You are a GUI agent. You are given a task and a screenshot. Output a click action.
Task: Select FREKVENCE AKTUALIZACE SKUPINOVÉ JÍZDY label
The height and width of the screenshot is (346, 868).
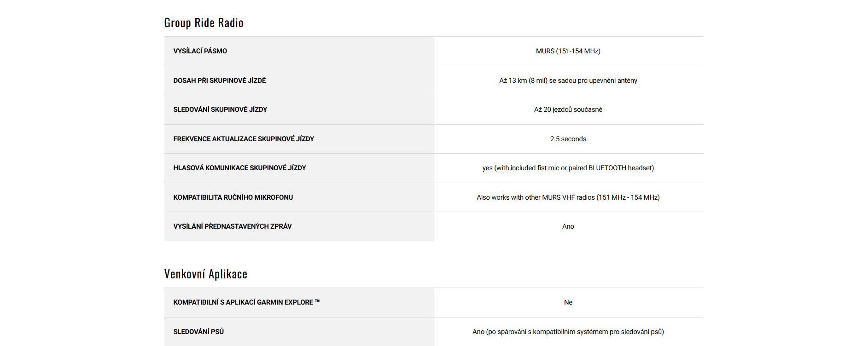pos(244,139)
